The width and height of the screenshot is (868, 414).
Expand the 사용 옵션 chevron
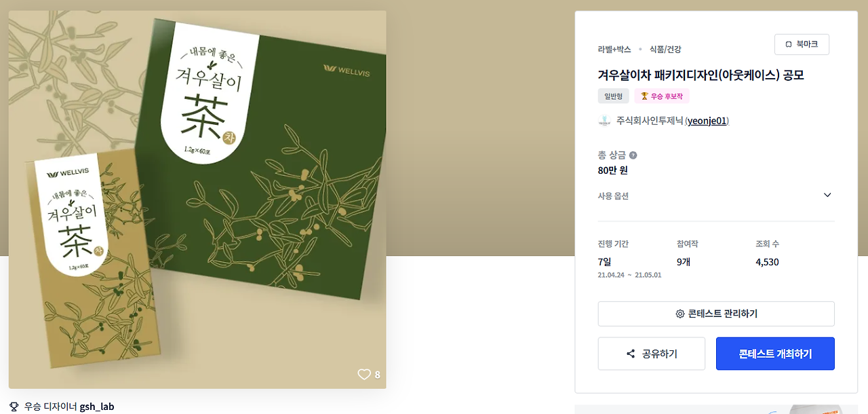(x=827, y=195)
